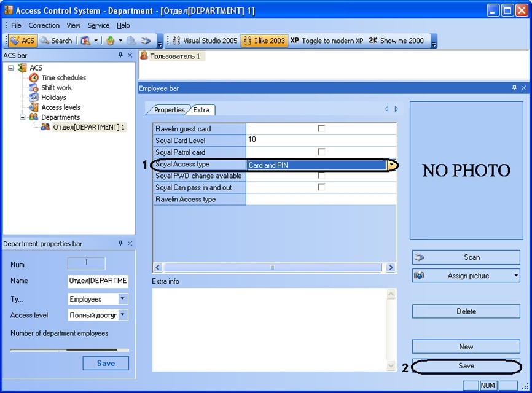Select the ACS root node icon
The image size is (532, 393).
(22, 68)
